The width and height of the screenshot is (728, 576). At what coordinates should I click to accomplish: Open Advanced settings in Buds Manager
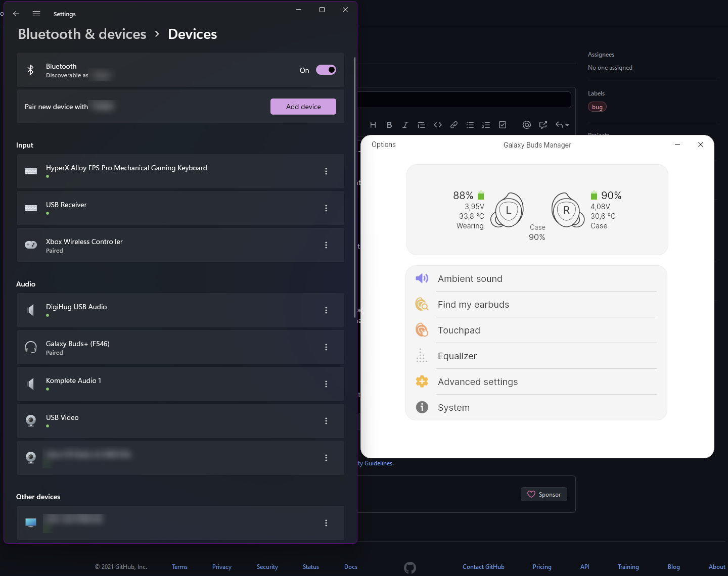coord(536,381)
